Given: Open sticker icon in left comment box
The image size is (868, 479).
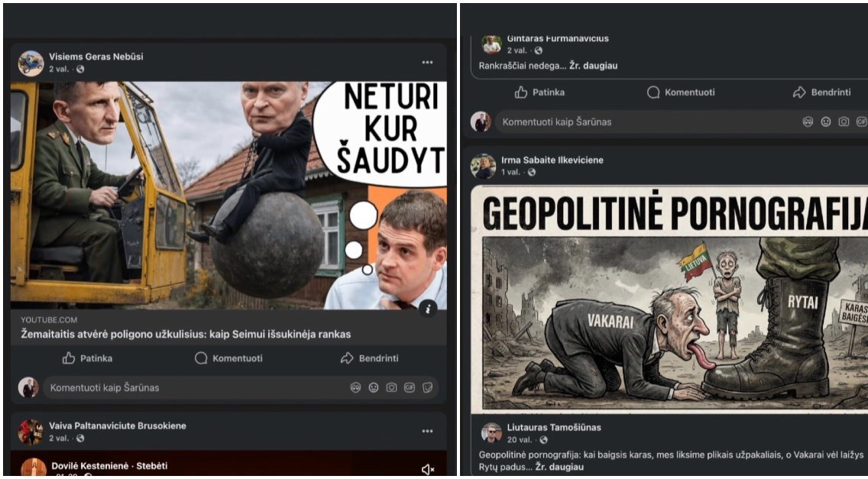Looking at the screenshot, I should tap(427, 387).
